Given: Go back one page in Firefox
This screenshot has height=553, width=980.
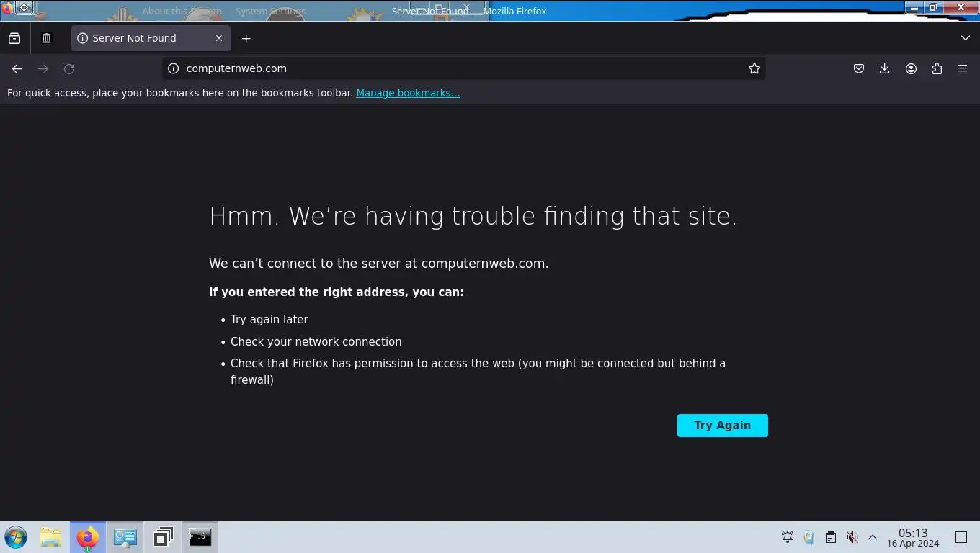Looking at the screenshot, I should pyautogui.click(x=17, y=68).
